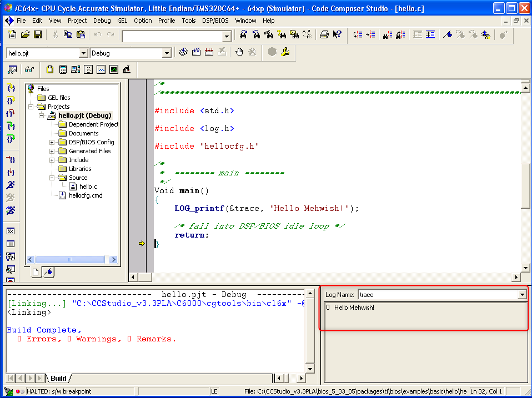Click the 'Ln 32, Col 1' status indicator

tap(486, 391)
